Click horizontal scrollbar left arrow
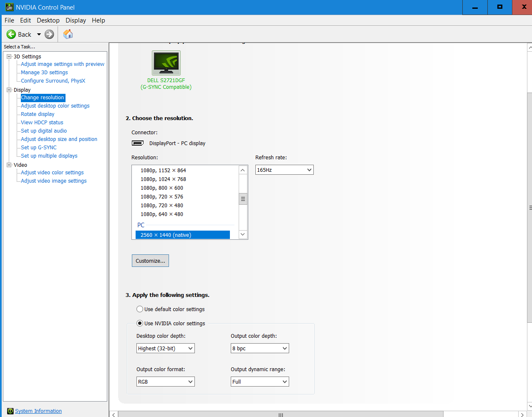Image resolution: width=532 pixels, height=417 pixels. point(114,414)
